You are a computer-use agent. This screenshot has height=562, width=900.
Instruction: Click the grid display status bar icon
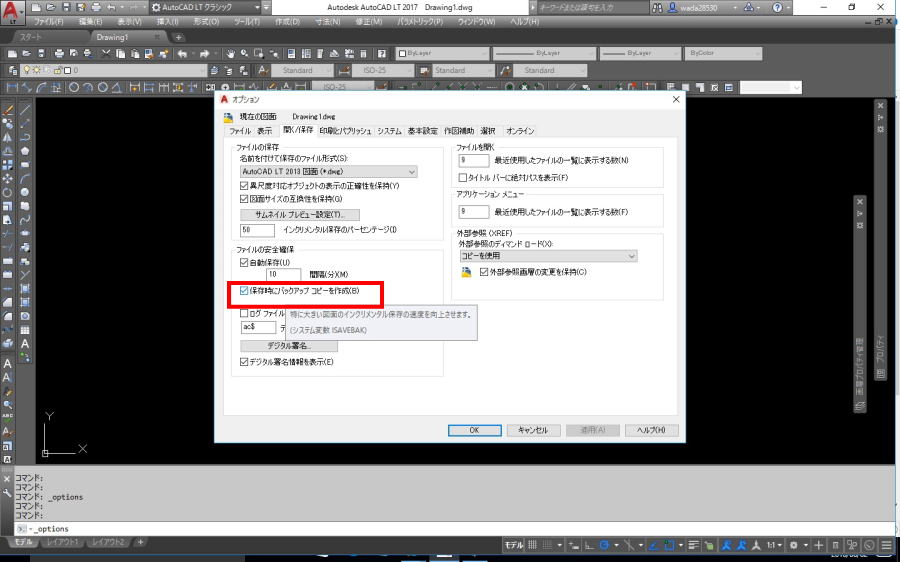click(532, 545)
